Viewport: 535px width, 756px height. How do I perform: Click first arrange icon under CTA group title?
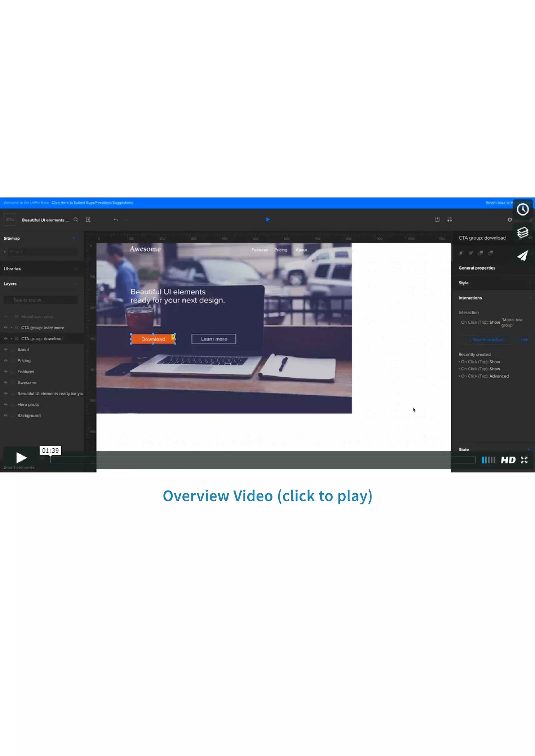coord(461,253)
